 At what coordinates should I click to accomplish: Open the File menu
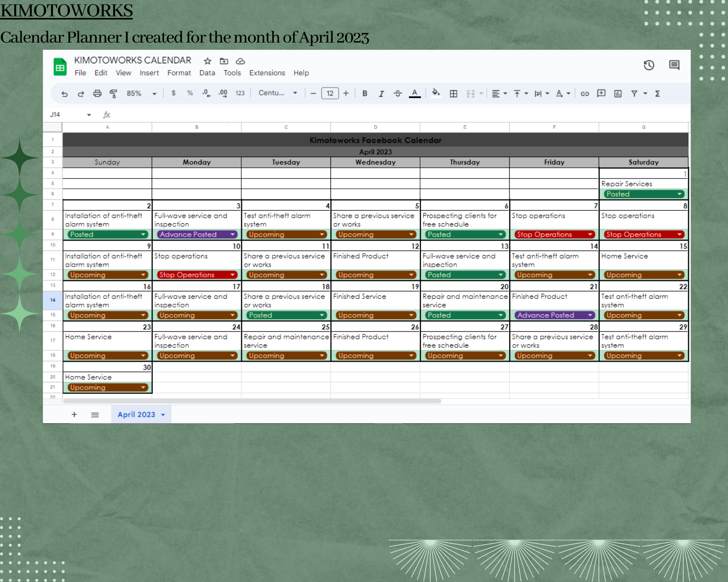coord(80,73)
